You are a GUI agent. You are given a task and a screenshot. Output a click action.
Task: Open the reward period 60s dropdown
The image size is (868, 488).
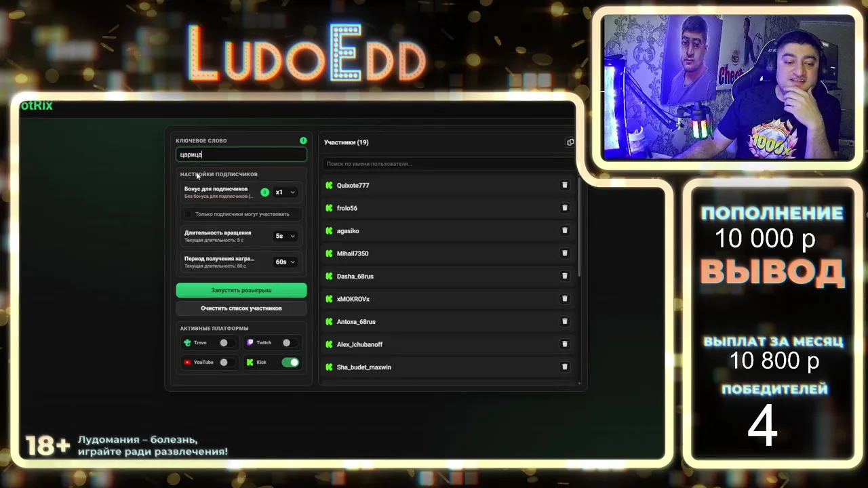click(x=285, y=262)
